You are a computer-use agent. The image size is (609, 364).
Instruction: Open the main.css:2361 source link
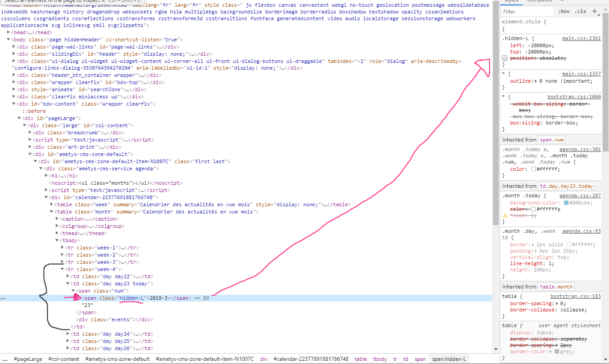coord(581,39)
